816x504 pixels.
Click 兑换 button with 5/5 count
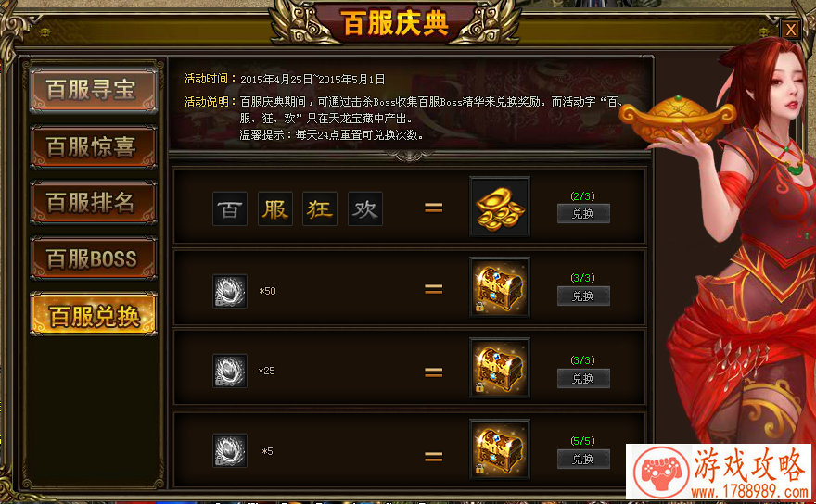tap(583, 460)
